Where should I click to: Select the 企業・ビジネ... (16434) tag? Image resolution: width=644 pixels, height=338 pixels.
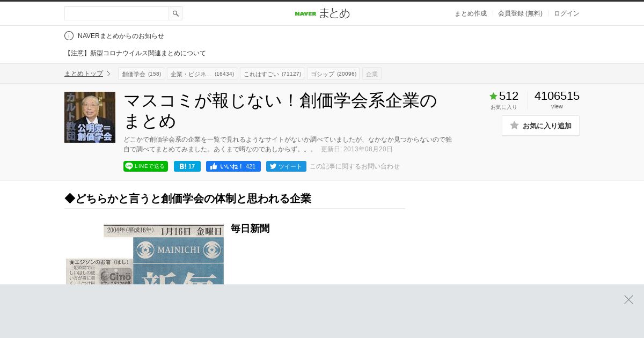click(202, 74)
